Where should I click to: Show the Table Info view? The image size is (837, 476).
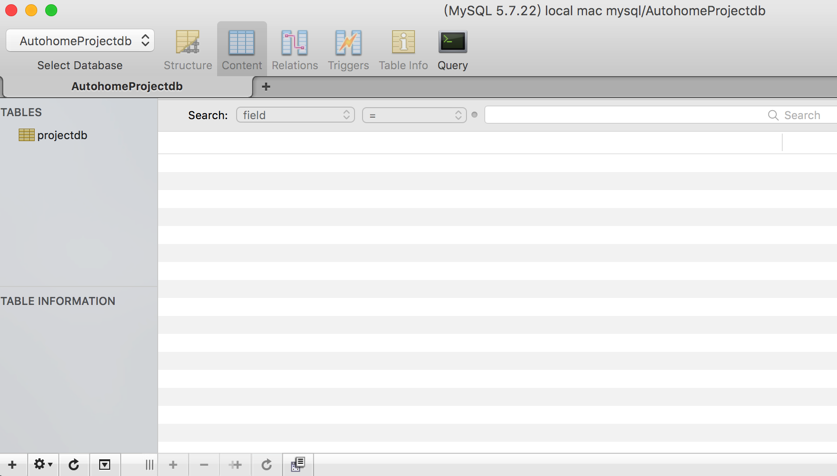coord(403,50)
